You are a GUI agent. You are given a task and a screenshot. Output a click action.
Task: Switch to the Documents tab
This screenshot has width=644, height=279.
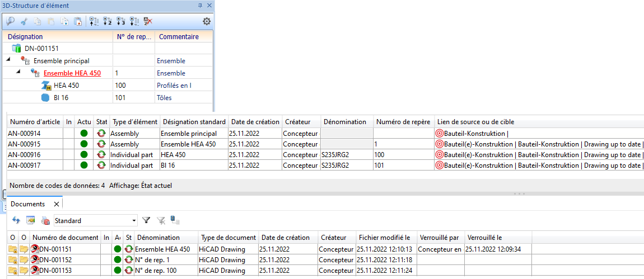28,204
